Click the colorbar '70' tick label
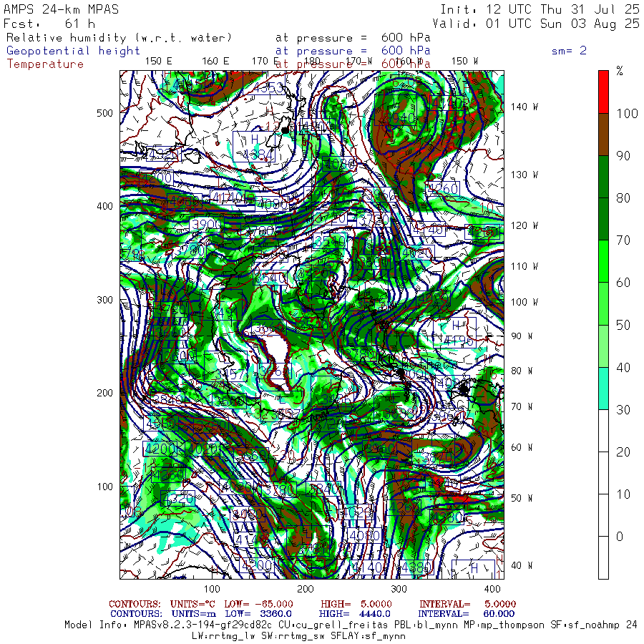The width and height of the screenshot is (644, 644). pos(623,240)
